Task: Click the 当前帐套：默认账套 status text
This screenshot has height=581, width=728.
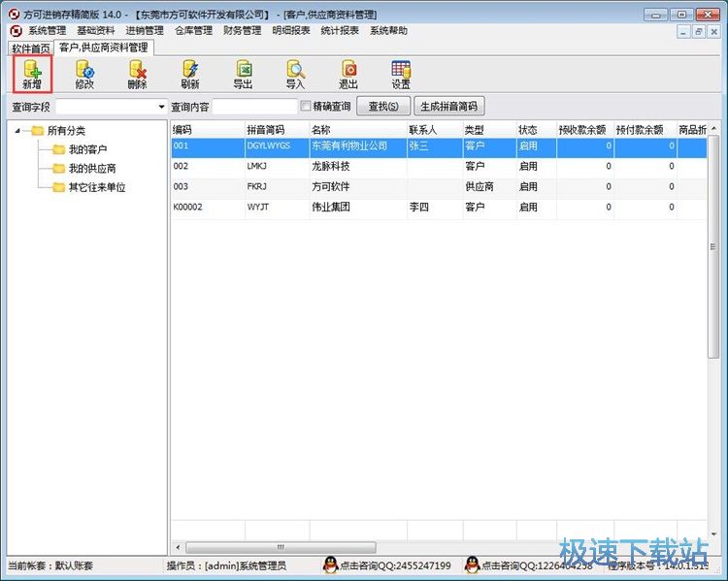Action: click(x=50, y=566)
